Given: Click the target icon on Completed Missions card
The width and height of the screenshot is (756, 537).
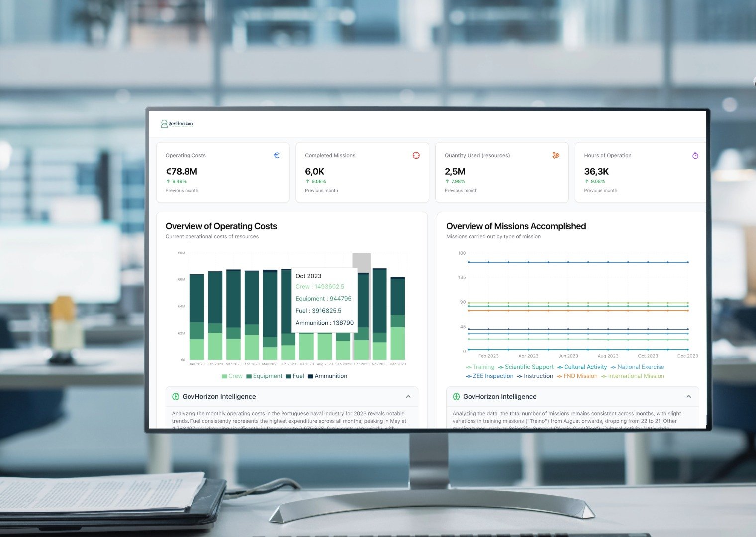Looking at the screenshot, I should 416,156.
